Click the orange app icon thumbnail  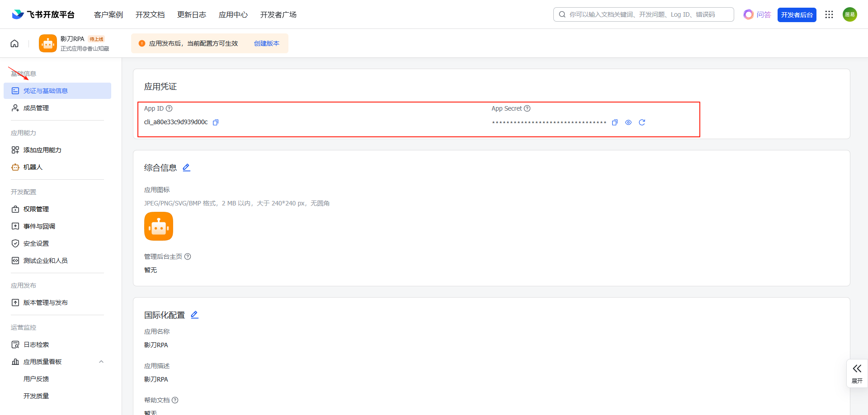pos(159,226)
